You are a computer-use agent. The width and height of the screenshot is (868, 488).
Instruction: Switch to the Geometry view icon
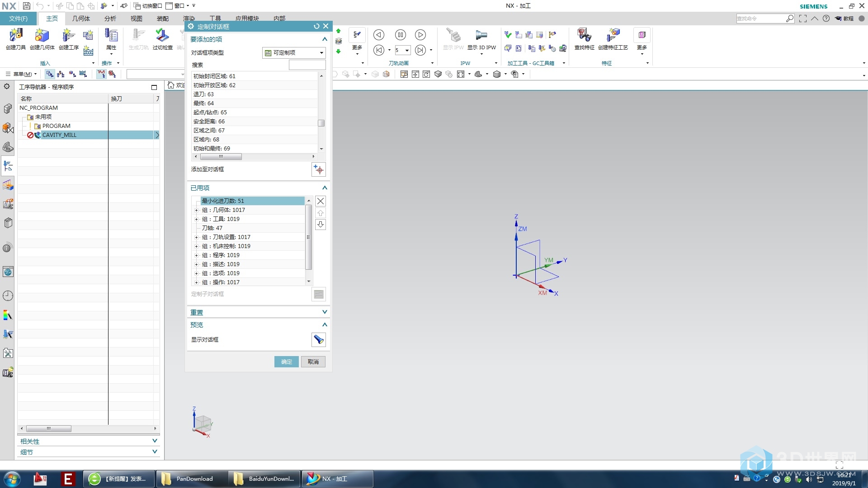point(72,74)
